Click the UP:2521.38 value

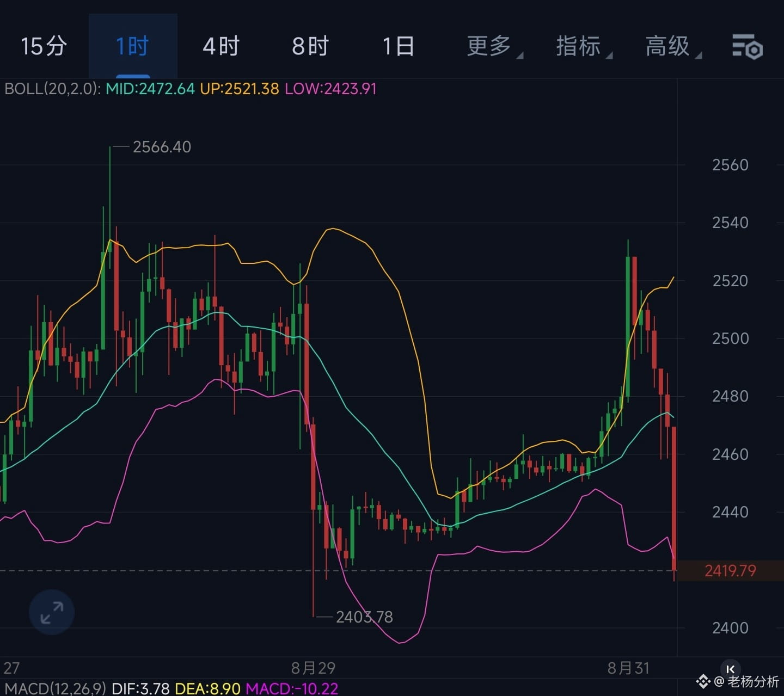click(240, 89)
